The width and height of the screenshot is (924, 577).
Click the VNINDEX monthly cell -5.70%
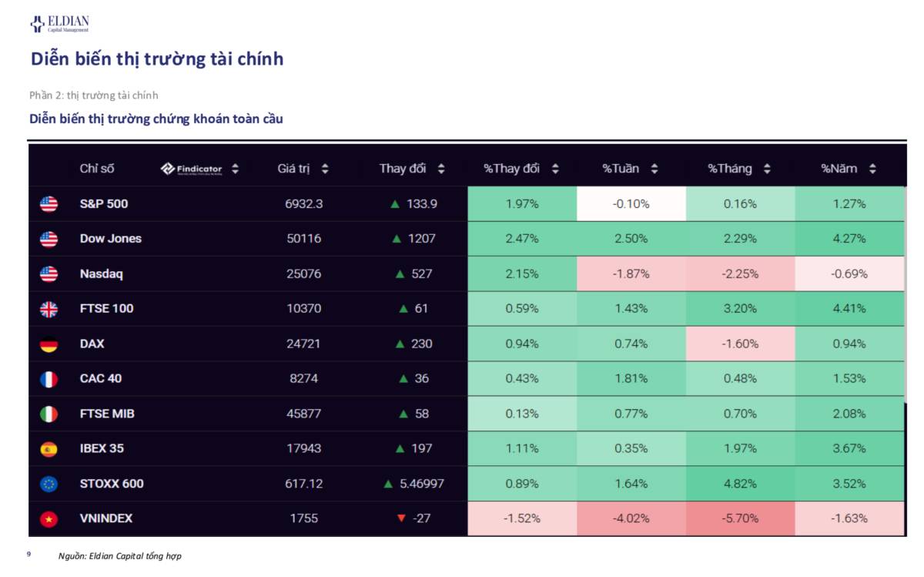(740, 518)
